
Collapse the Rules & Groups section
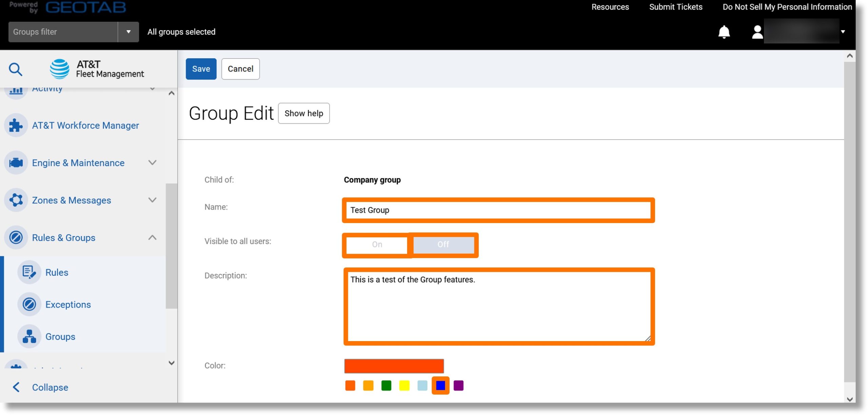coord(153,237)
